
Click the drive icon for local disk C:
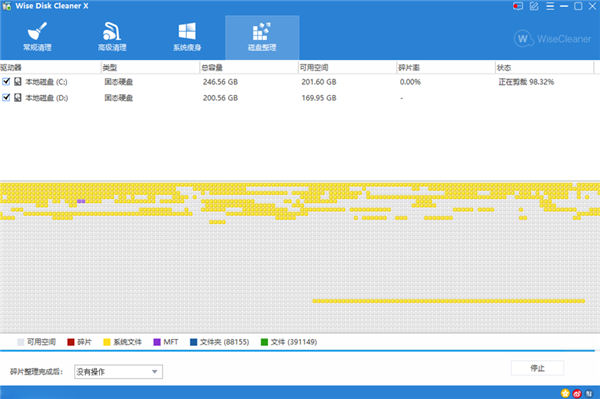18,81
